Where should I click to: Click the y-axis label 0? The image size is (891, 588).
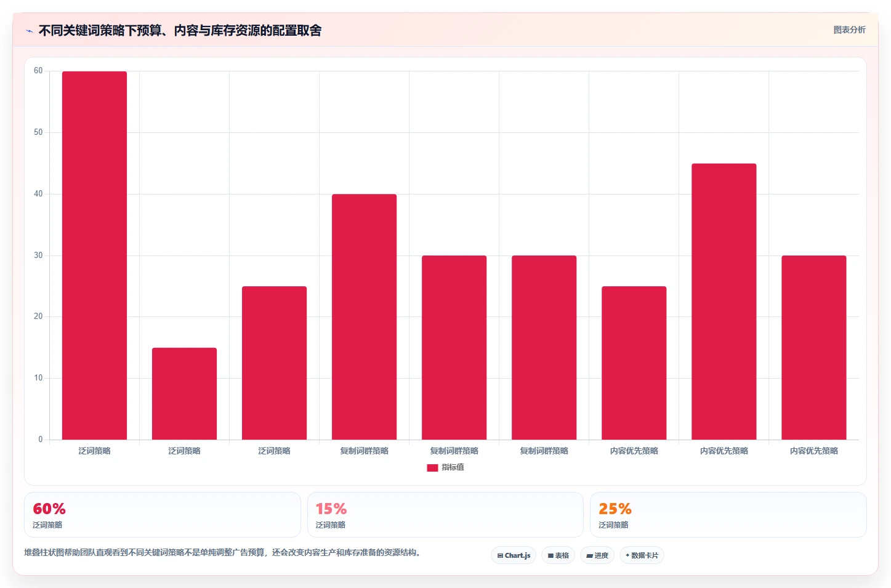[x=41, y=440]
